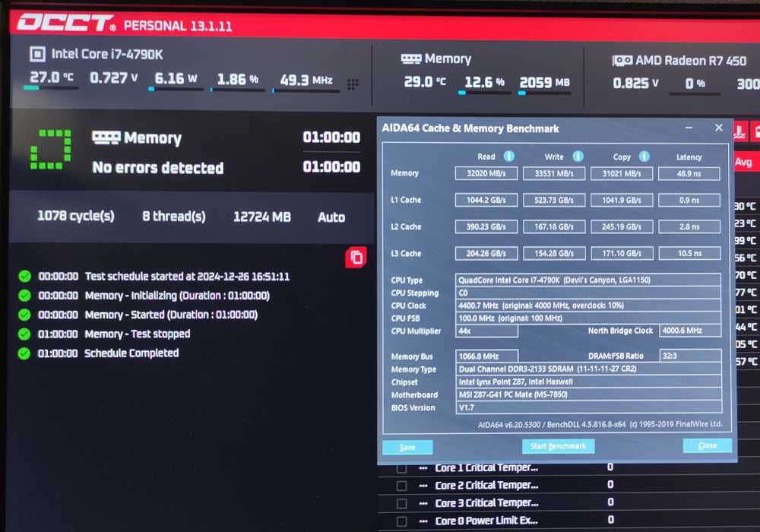Image resolution: width=760 pixels, height=532 pixels.
Task: Click the Avg column header
Action: pos(743,163)
